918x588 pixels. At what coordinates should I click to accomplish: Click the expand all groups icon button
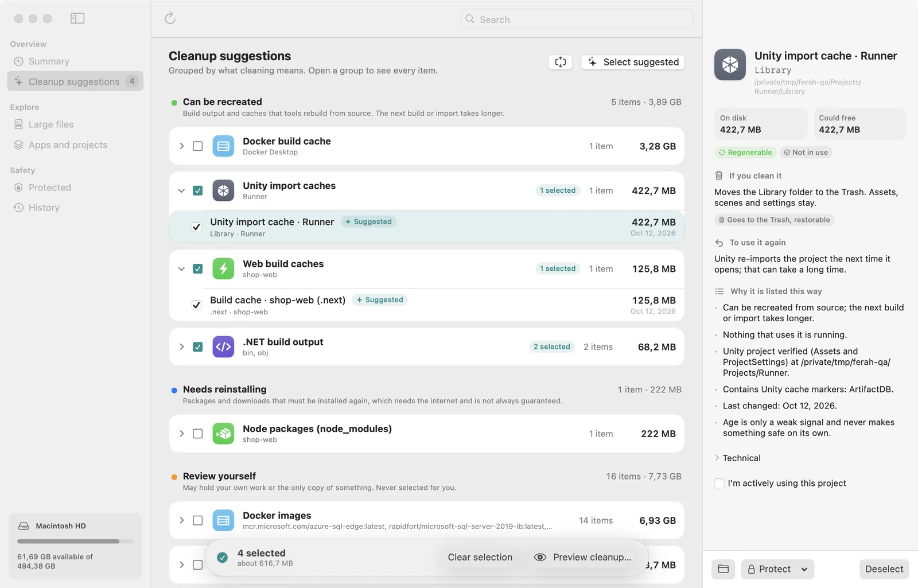click(x=561, y=62)
